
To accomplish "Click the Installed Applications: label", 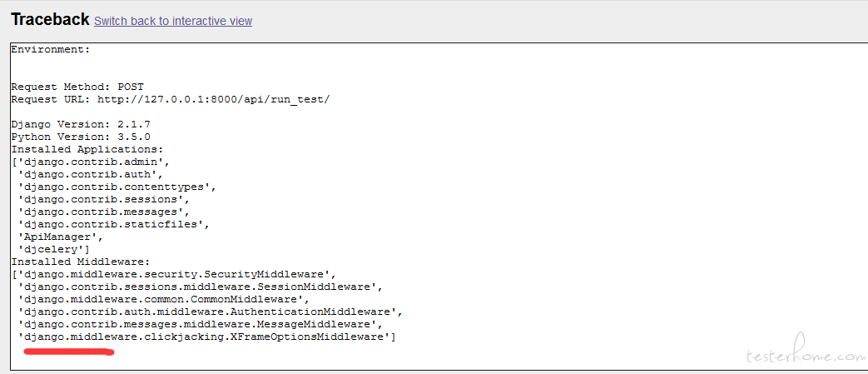I will (x=87, y=150).
